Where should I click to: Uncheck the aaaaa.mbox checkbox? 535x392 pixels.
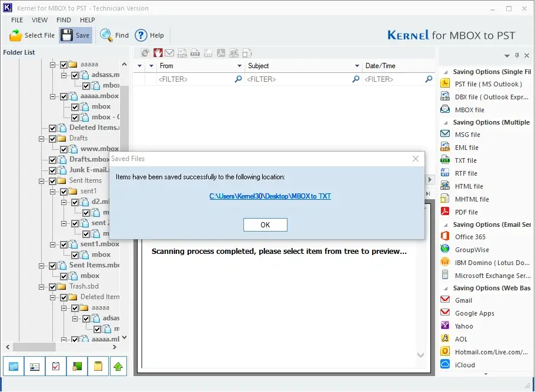coord(64,96)
